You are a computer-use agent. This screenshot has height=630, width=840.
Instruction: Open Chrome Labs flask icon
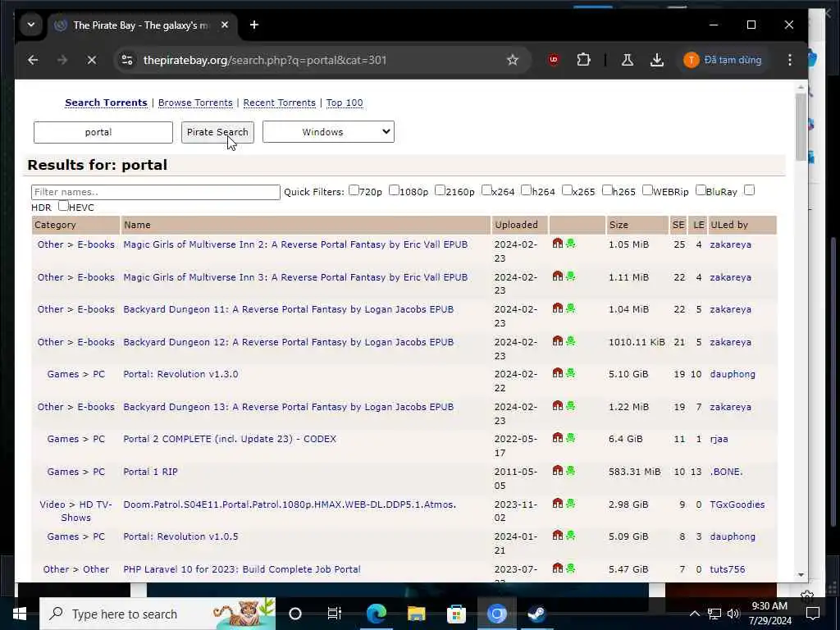628,60
